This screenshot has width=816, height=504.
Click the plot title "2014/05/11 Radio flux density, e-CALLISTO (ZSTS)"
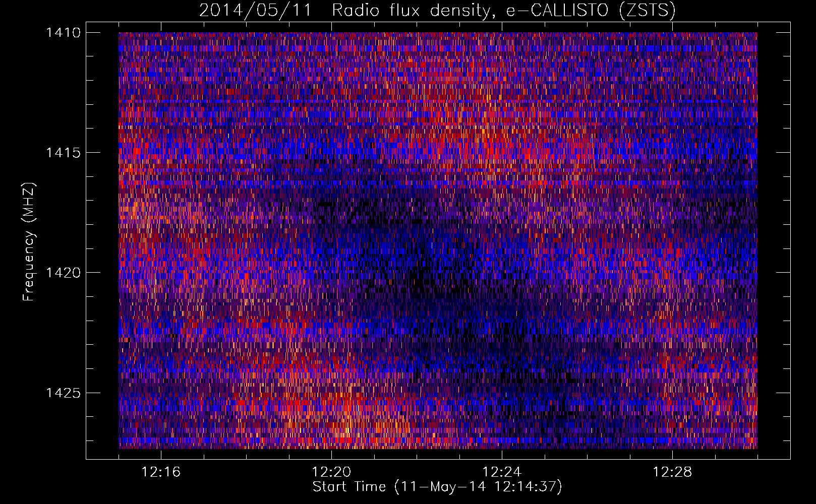437,11
